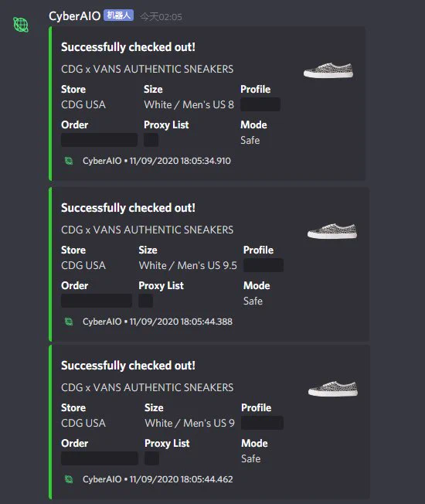The image size is (425, 504).
Task: Click the message timestamp 02:05
Action: click(161, 17)
